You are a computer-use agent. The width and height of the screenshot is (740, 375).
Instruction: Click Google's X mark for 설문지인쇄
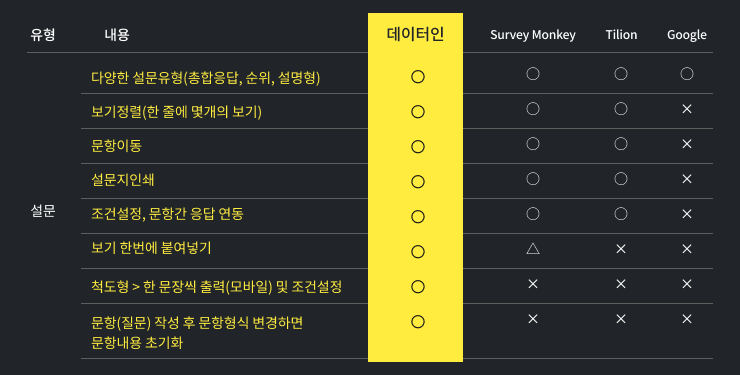tap(687, 179)
